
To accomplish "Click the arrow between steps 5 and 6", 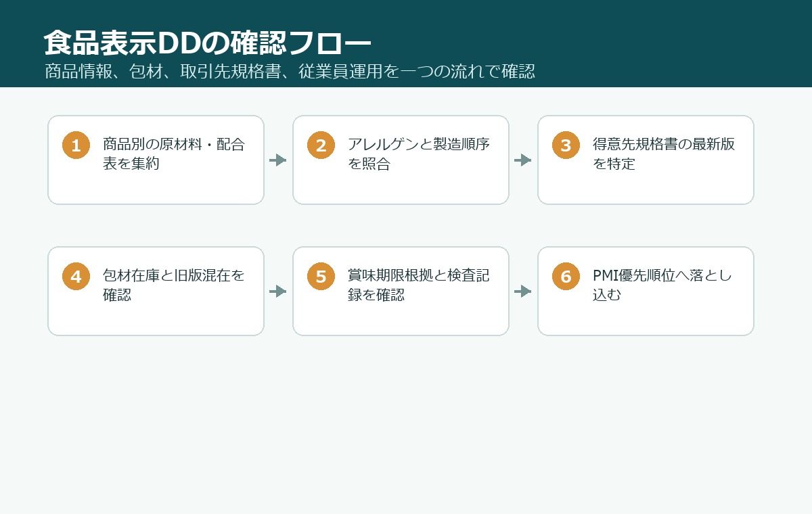I will [x=523, y=291].
